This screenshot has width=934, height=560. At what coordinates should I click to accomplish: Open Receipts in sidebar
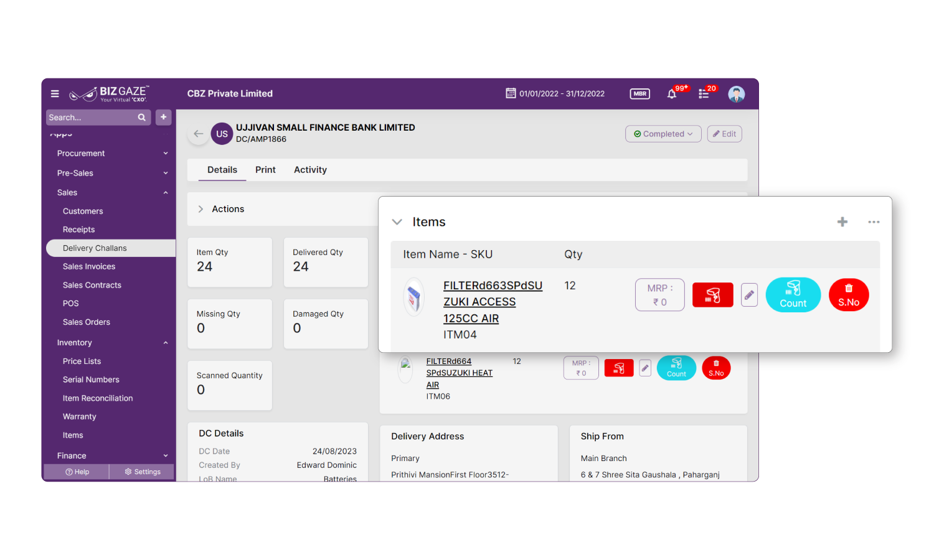[79, 230]
